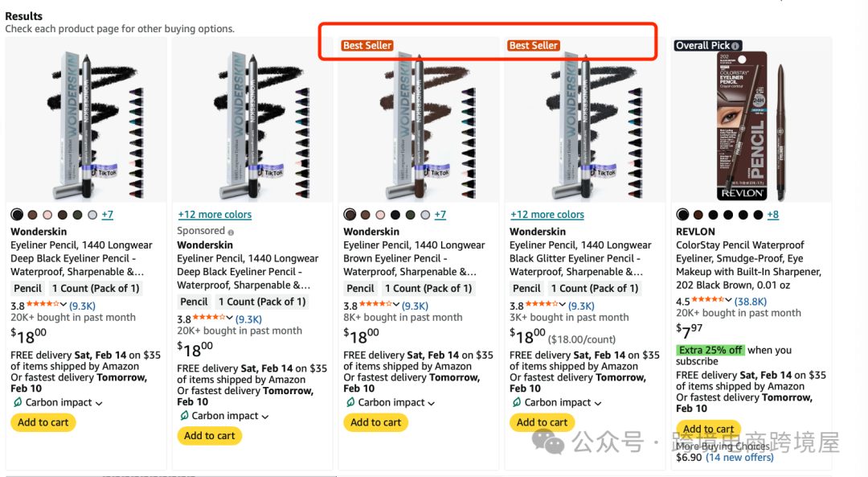Screen dimensions: 868x477
Task: Open the +12 more colors link under Sponsored product
Action: pyautogui.click(x=215, y=215)
